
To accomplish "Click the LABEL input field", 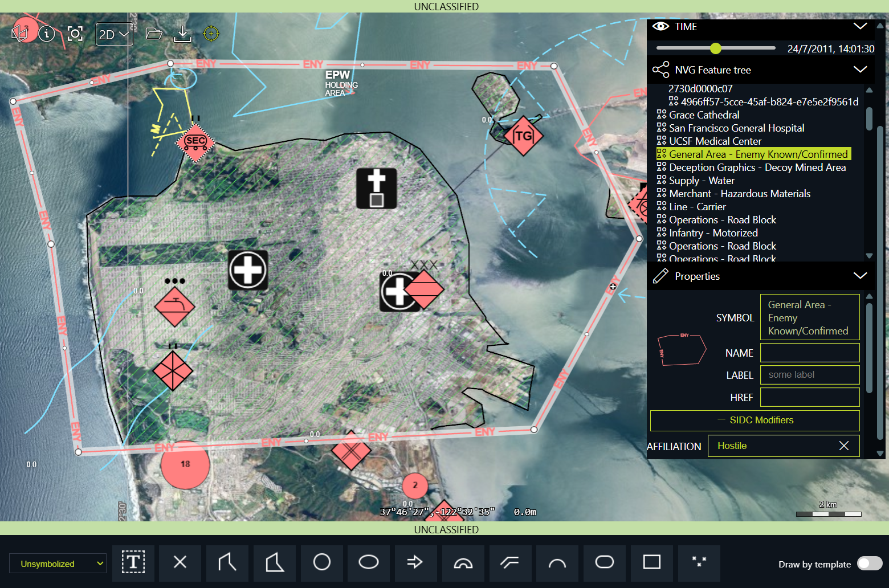I will [810, 375].
